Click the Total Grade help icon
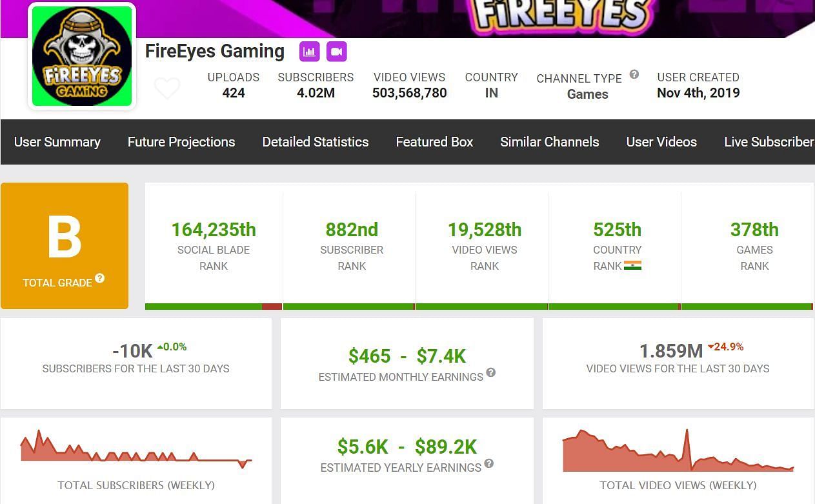This screenshot has height=504, width=815. (100, 278)
